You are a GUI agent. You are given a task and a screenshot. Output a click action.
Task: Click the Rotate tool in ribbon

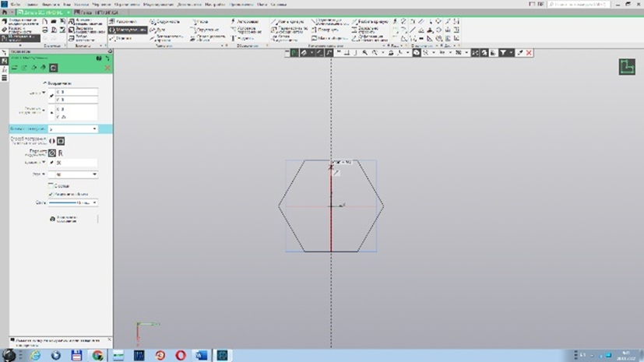coord(326,30)
